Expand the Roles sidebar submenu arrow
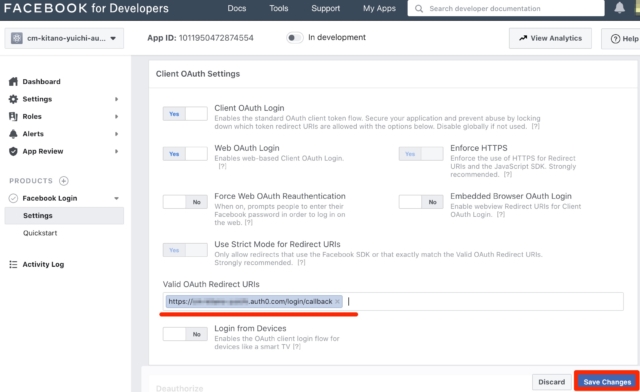Image resolution: width=640 pixels, height=392 pixels. [x=116, y=117]
